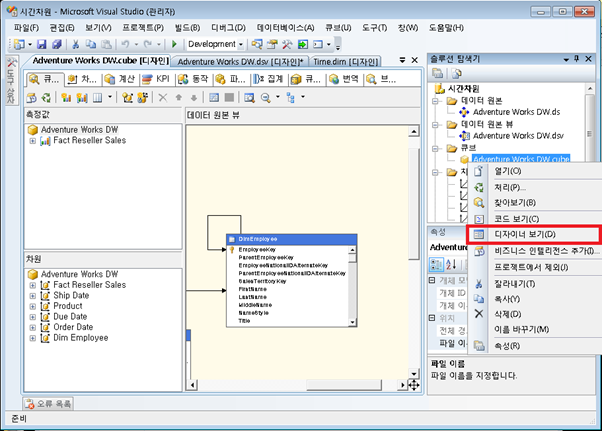Open the 큐브(U) menu
This screenshot has height=431, width=602.
point(338,28)
